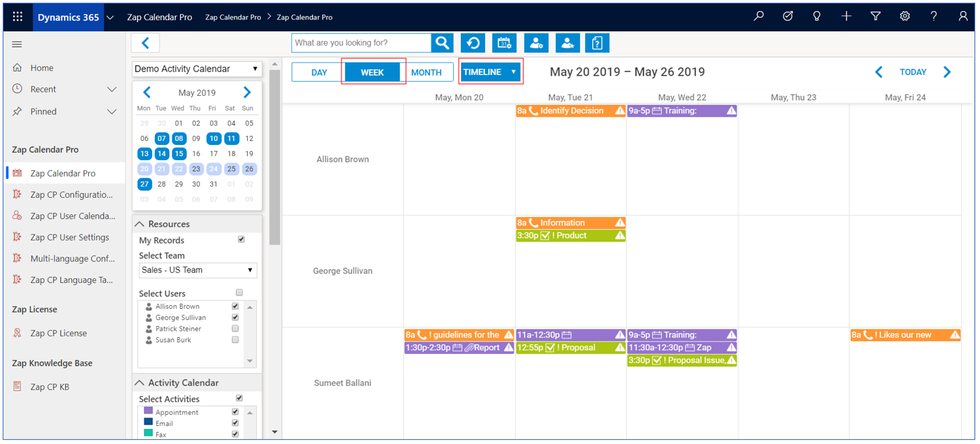Open the advanced find filter icon

point(876,16)
